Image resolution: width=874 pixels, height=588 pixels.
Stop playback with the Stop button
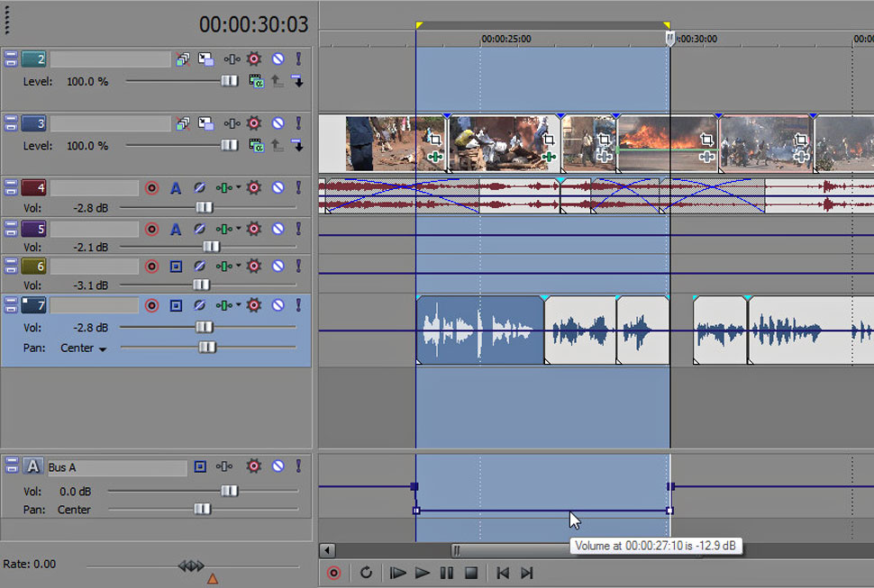[x=470, y=573]
